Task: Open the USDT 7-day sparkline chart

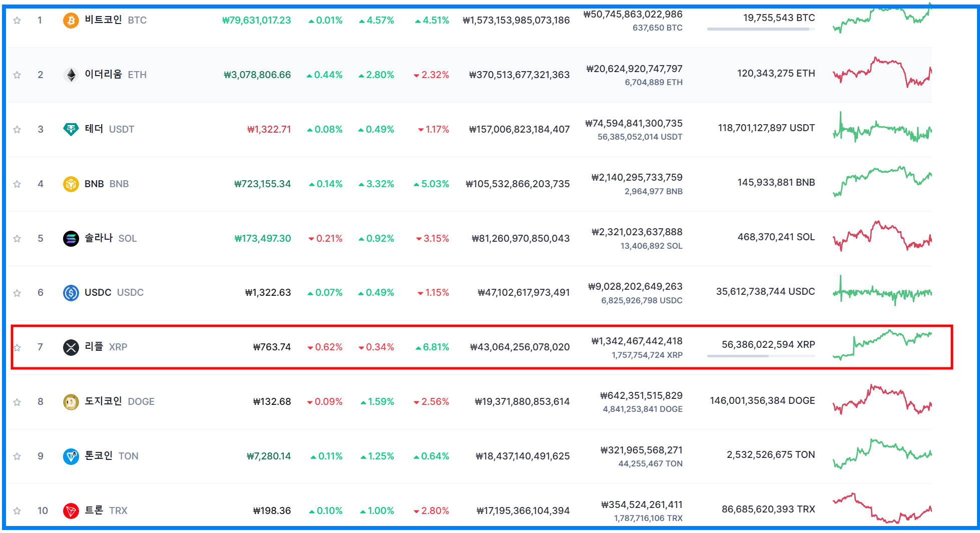Action: pos(882,128)
